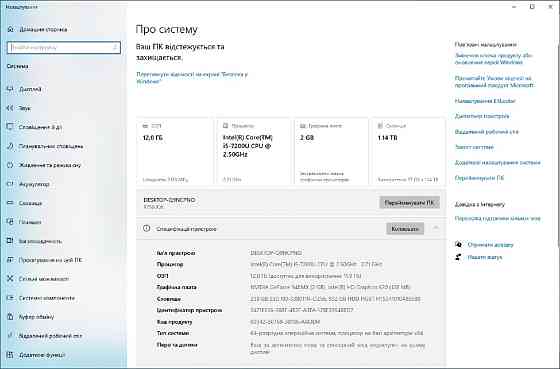Collapse the device specifications section chevron
Screen dimensions: 560x369
tap(436, 228)
